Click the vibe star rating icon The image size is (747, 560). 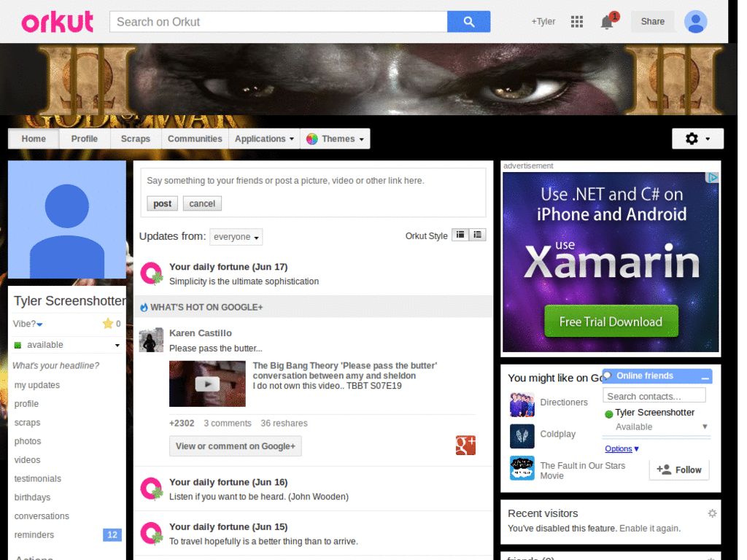pos(108,324)
